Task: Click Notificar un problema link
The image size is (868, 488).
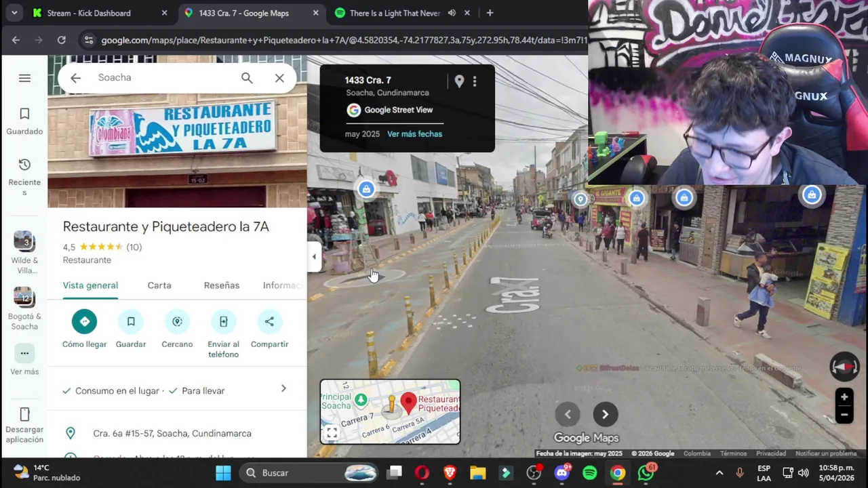Action: pos(826,453)
